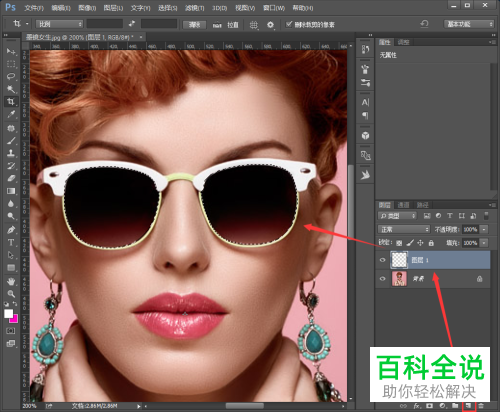Select the Hand tool
This screenshot has width=500, height=412.
pos(11,282)
